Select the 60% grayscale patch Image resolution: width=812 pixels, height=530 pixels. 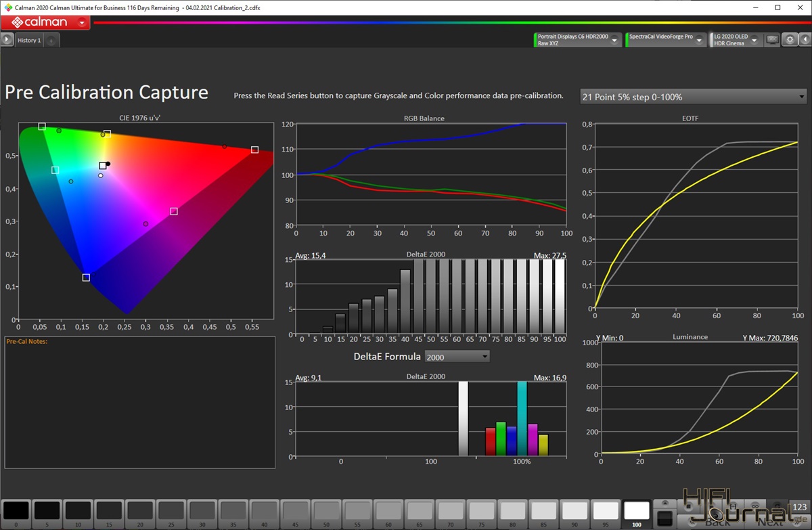[388, 514]
